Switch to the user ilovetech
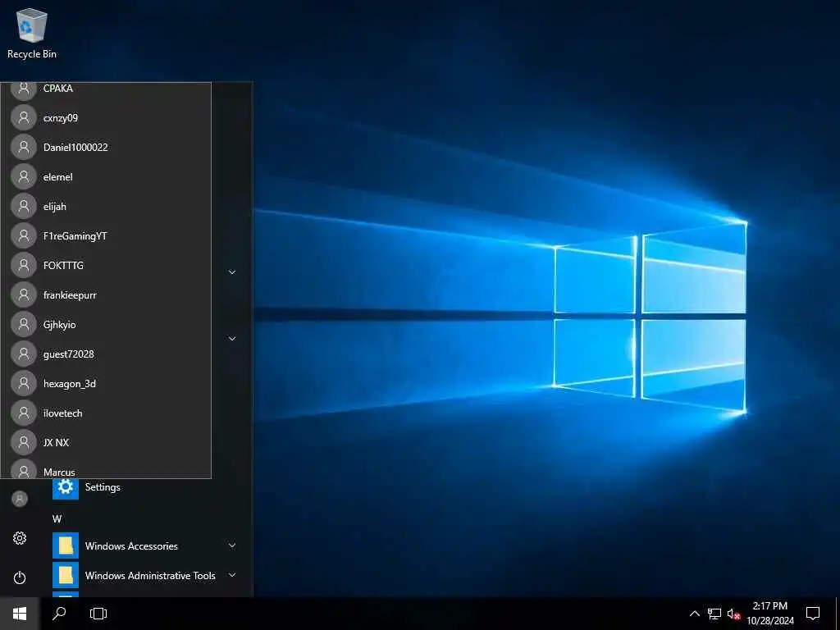 pyautogui.click(x=106, y=413)
